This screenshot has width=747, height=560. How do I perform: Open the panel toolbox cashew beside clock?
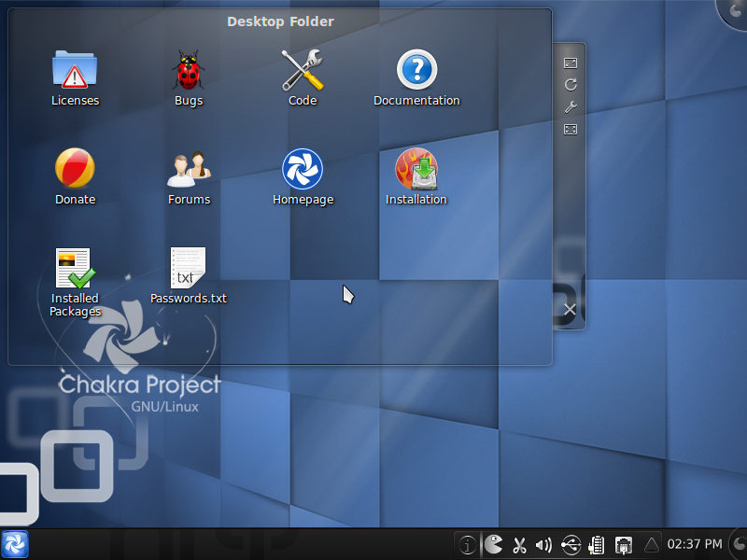tap(739, 544)
